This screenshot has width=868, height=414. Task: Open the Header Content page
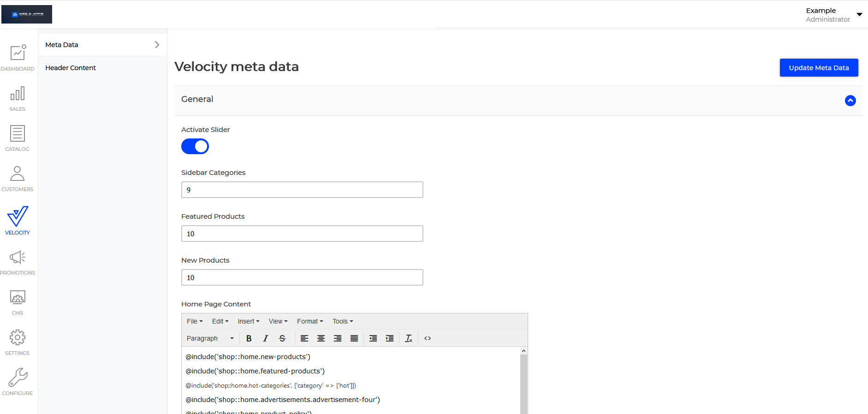coord(71,68)
